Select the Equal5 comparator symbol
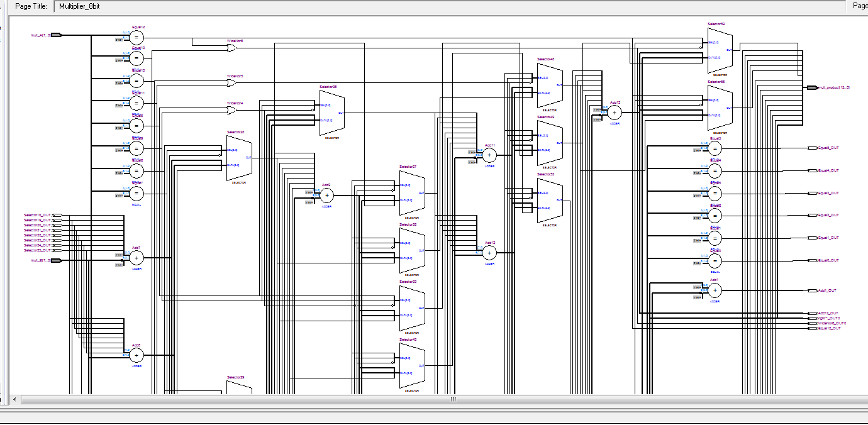The image size is (868, 425). pos(715,148)
